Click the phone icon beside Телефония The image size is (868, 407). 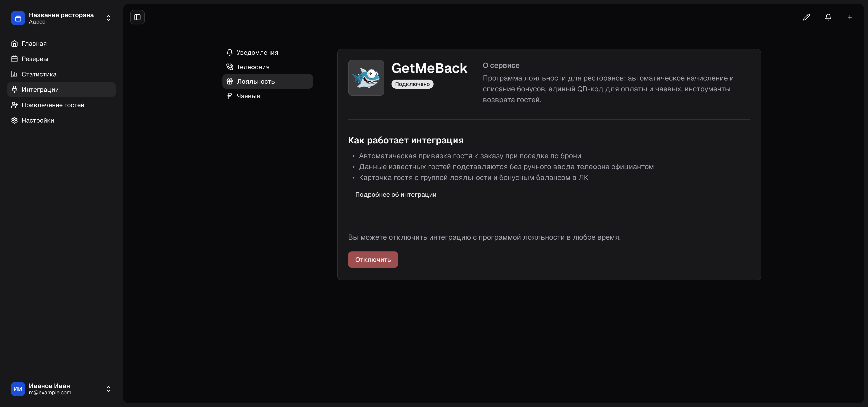229,67
